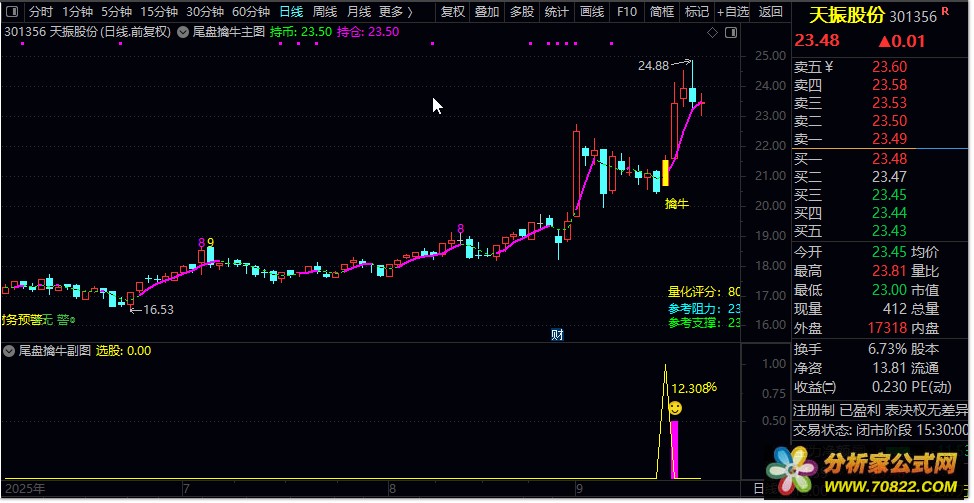The image size is (974, 503).
Task: Click the 最低 value 23.00
Action: tap(890, 289)
